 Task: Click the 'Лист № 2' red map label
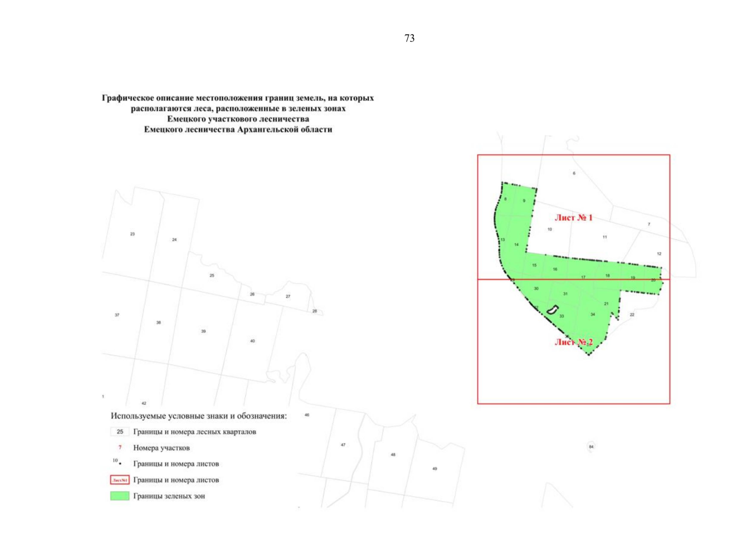point(573,342)
